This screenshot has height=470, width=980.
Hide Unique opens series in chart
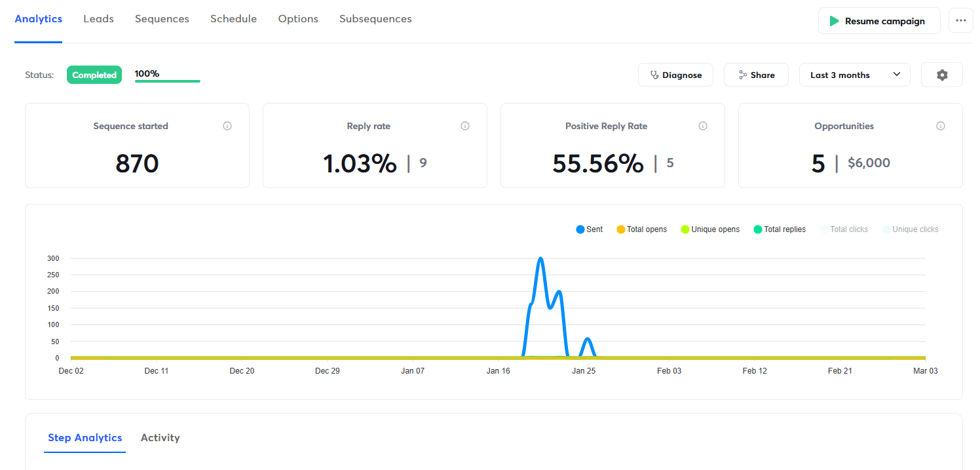point(710,229)
